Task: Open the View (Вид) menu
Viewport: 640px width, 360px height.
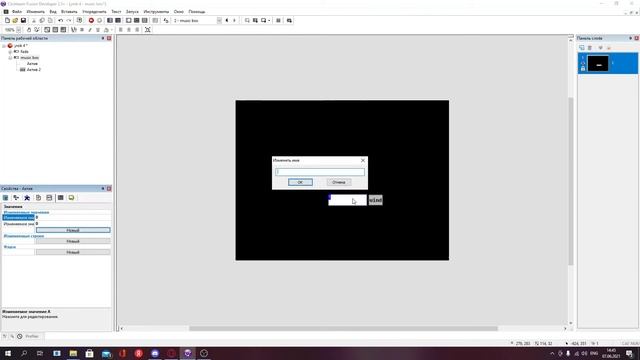Action: pos(53,12)
